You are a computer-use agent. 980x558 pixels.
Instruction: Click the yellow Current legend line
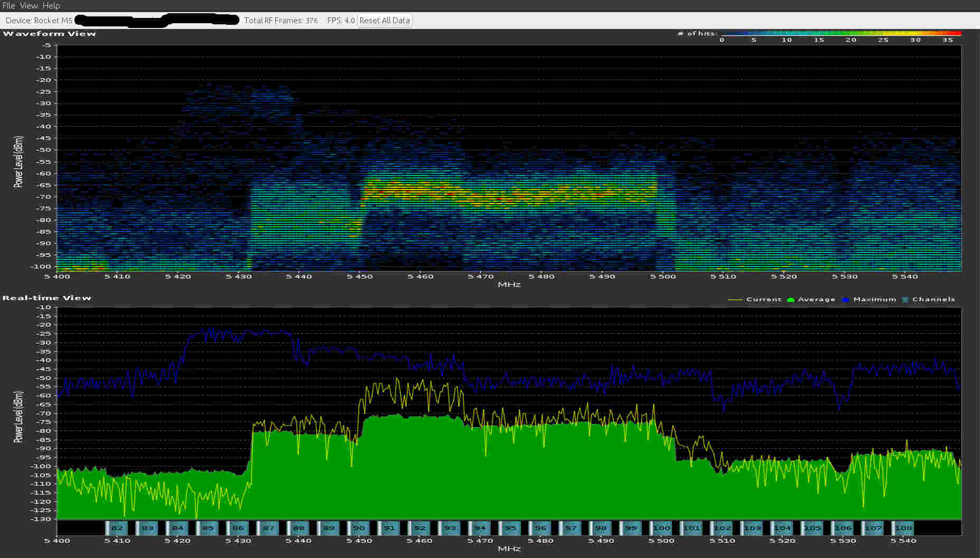[x=735, y=300]
